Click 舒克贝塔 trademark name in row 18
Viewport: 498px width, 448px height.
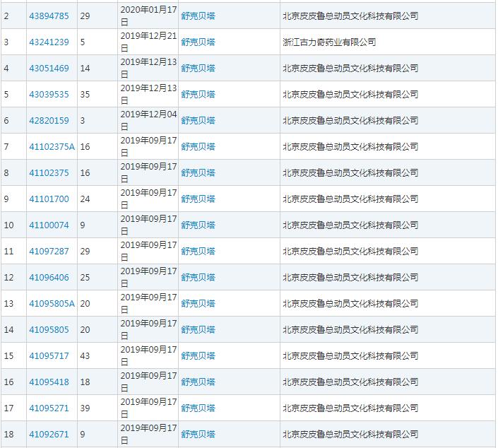click(198, 435)
